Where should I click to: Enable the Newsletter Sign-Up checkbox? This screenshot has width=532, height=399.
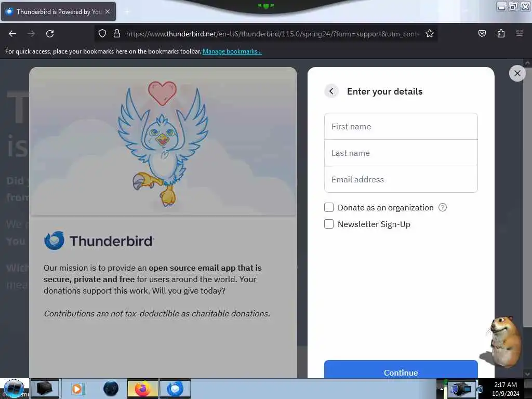[x=329, y=224]
